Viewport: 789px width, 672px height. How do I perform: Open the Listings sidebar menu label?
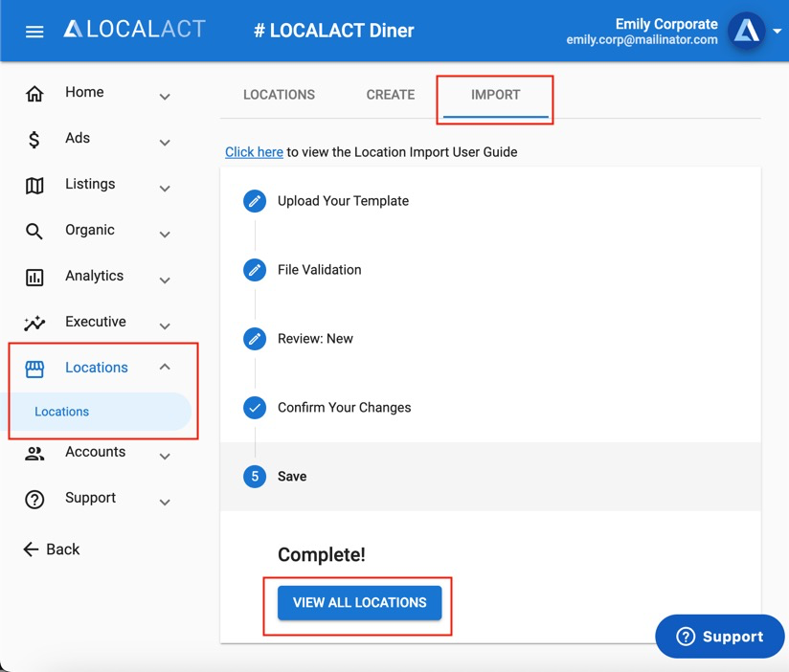[x=90, y=184]
